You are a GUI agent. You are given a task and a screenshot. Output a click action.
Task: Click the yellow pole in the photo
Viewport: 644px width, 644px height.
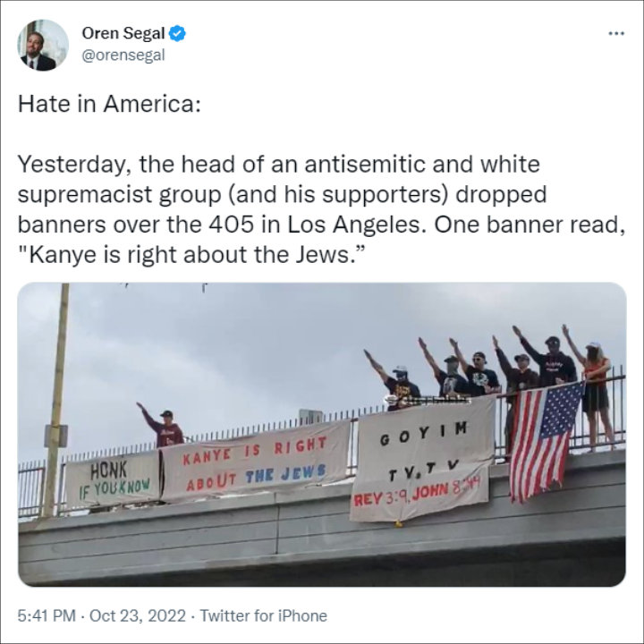click(55, 401)
